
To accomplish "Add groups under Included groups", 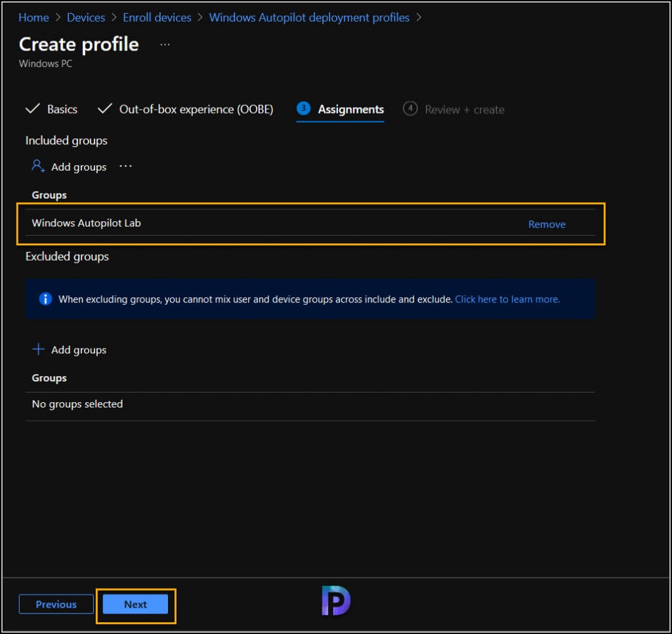I will pos(69,167).
